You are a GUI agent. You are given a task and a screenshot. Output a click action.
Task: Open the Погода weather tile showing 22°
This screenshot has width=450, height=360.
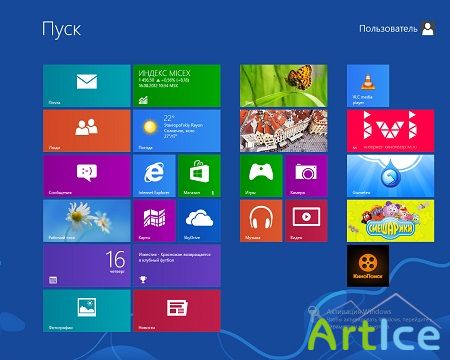[x=177, y=131]
